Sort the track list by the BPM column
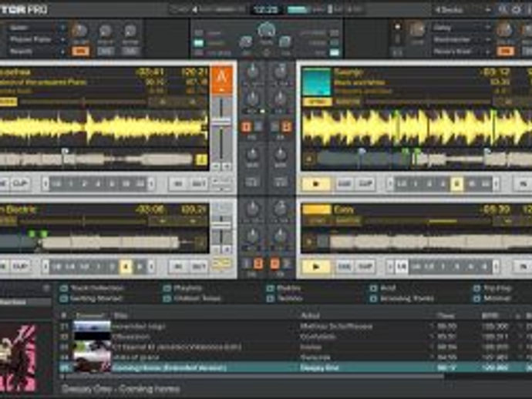This screenshot has height=399, width=532. (490, 316)
